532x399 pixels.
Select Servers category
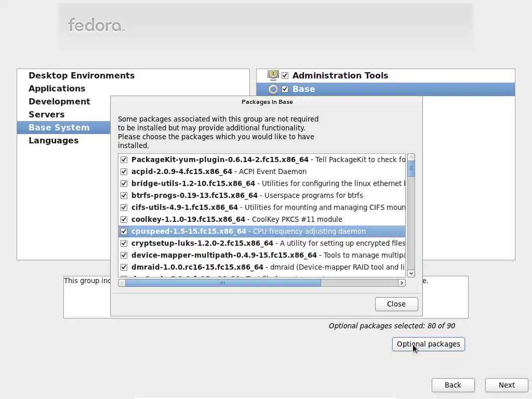point(46,114)
